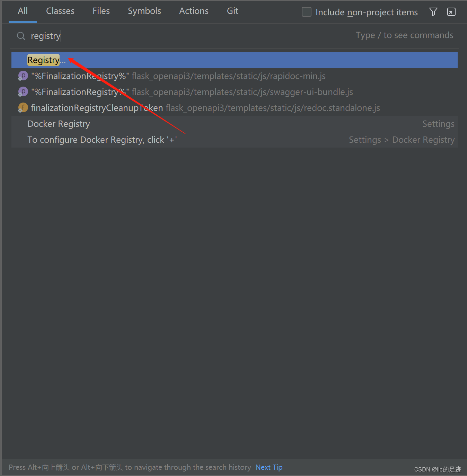
Task: Switch to the Files tab
Action: [101, 11]
